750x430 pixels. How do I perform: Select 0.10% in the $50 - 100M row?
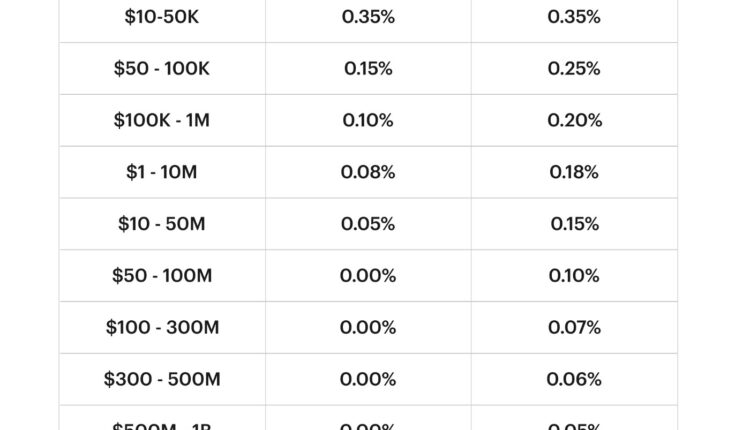click(574, 276)
